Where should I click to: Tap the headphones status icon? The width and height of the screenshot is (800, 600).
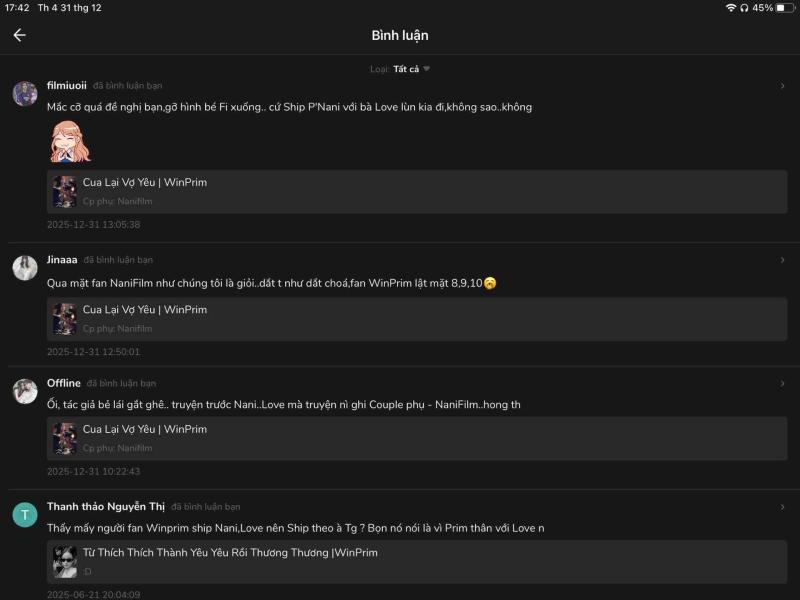(744, 8)
